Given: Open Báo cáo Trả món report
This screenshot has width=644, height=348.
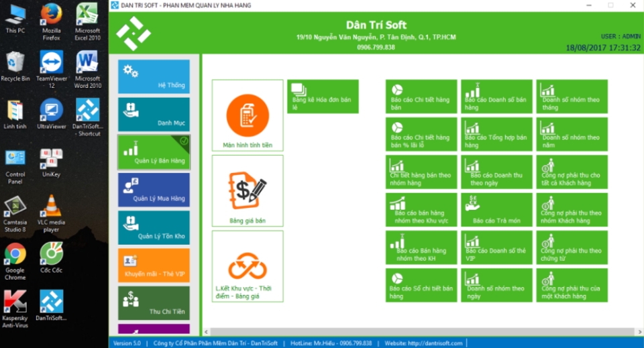Looking at the screenshot, I should pos(496,210).
